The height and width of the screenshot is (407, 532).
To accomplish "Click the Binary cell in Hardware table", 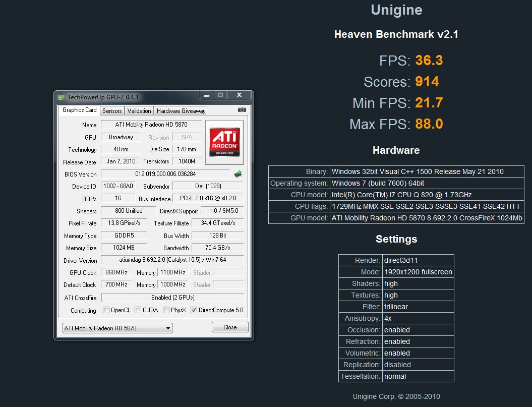I will pos(427,171).
